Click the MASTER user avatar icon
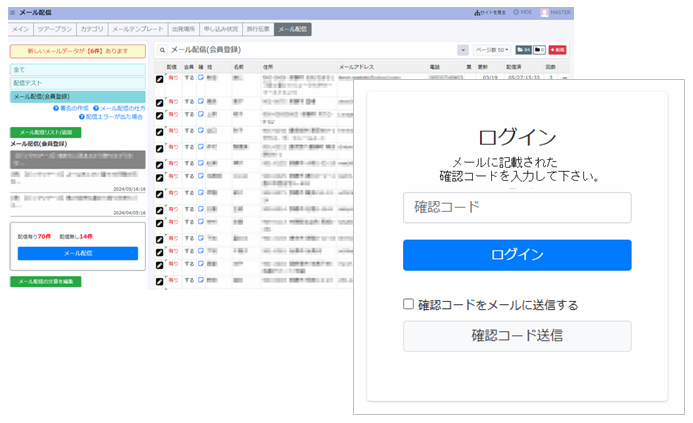The height and width of the screenshot is (423, 693). 544,13
